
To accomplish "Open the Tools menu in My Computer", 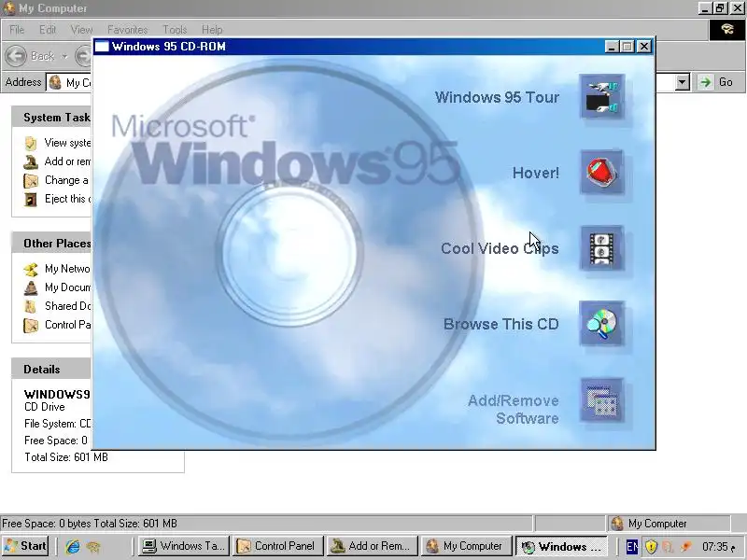I will pyautogui.click(x=175, y=30).
